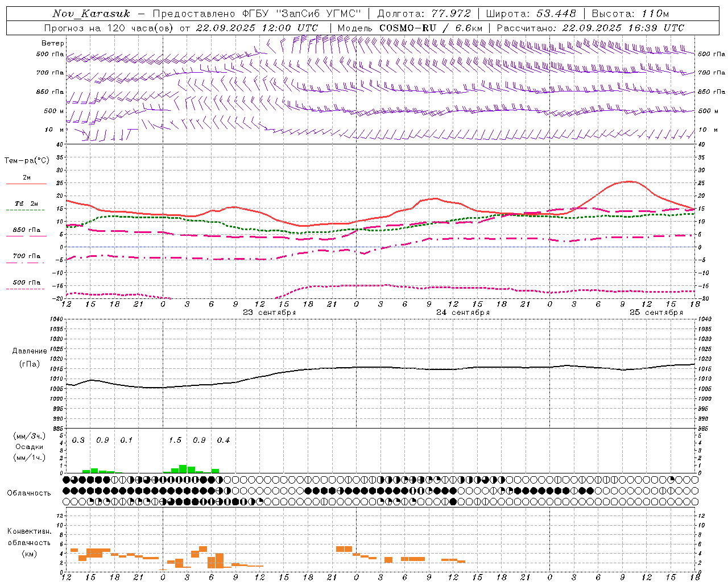Viewport: 728px width, 582px height.
Task: Click the date label 25 сентября
Action: (656, 313)
